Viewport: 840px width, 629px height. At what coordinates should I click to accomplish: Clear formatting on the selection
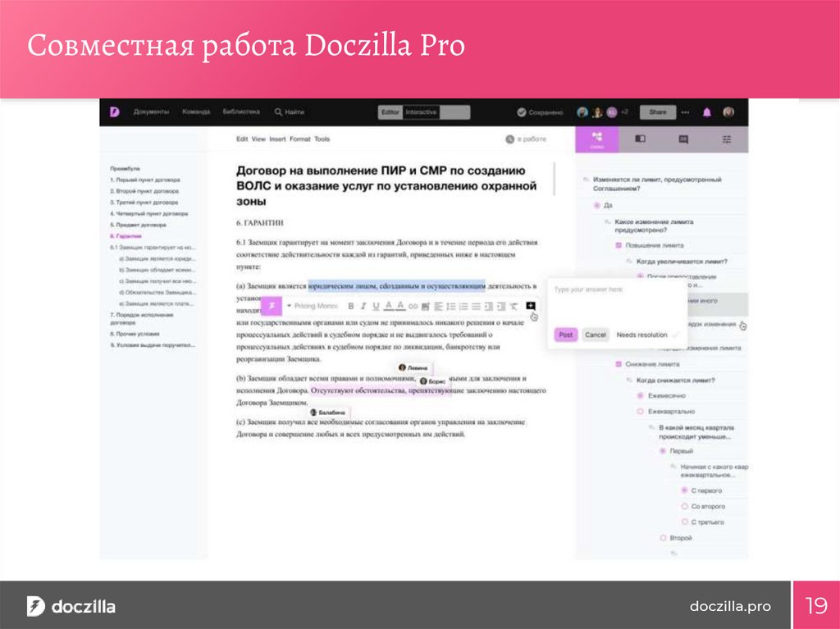[x=514, y=306]
